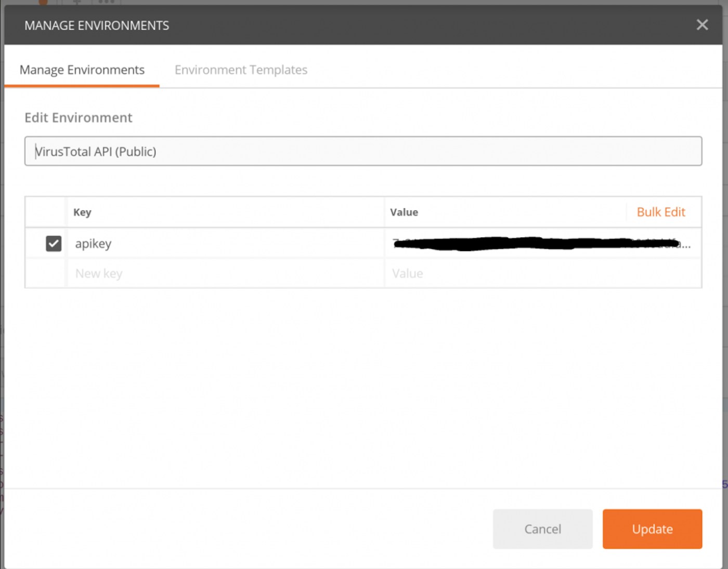Focus the environment name text field
This screenshot has width=728, height=569.
point(363,151)
